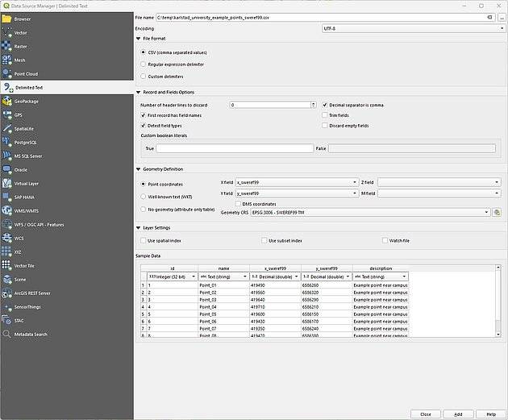This screenshot has width=508, height=420.
Task: Click the file browse ellipsis button
Action: (502, 18)
